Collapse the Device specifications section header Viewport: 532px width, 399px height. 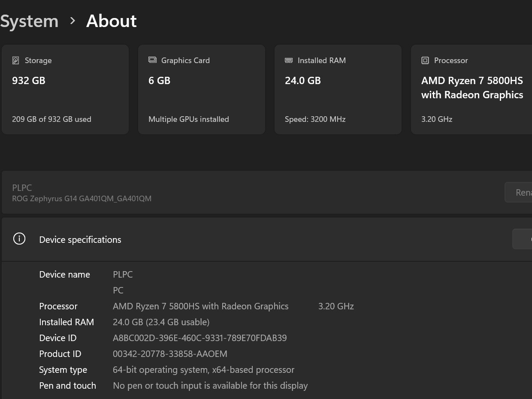tap(267, 239)
